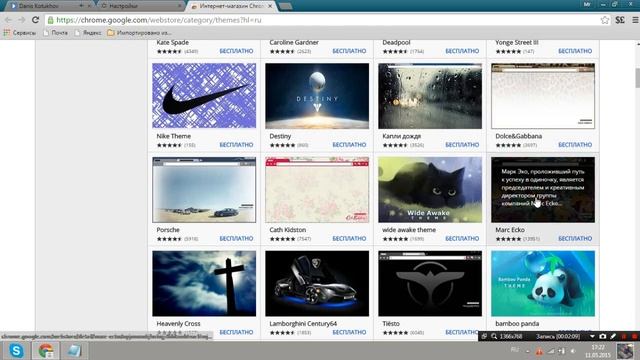Image resolution: width=640 pixels, height=360 pixels.
Task: Open the Lamborghini Century64 theme thumbnail
Action: point(317,283)
